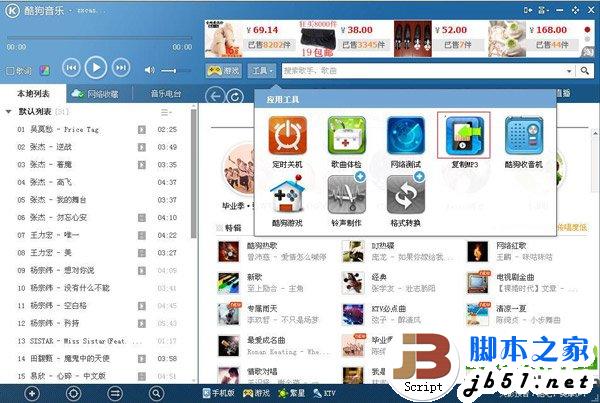Collapse the 默认列表 default list
Image resolution: width=600 pixels, height=403 pixels.
(8, 112)
